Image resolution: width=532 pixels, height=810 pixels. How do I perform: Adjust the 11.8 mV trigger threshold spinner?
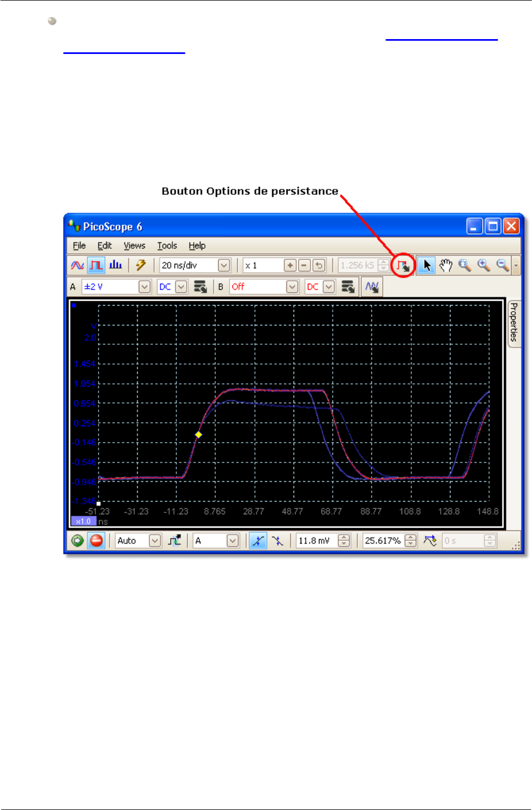pyautogui.click(x=344, y=541)
